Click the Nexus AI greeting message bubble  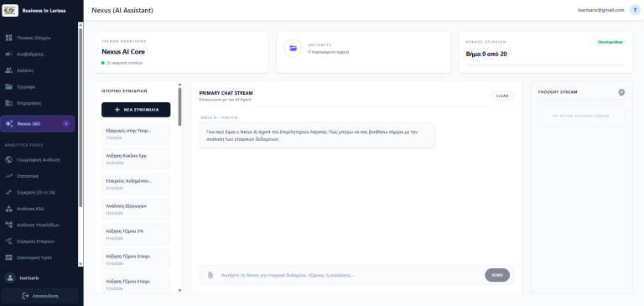tap(317, 135)
